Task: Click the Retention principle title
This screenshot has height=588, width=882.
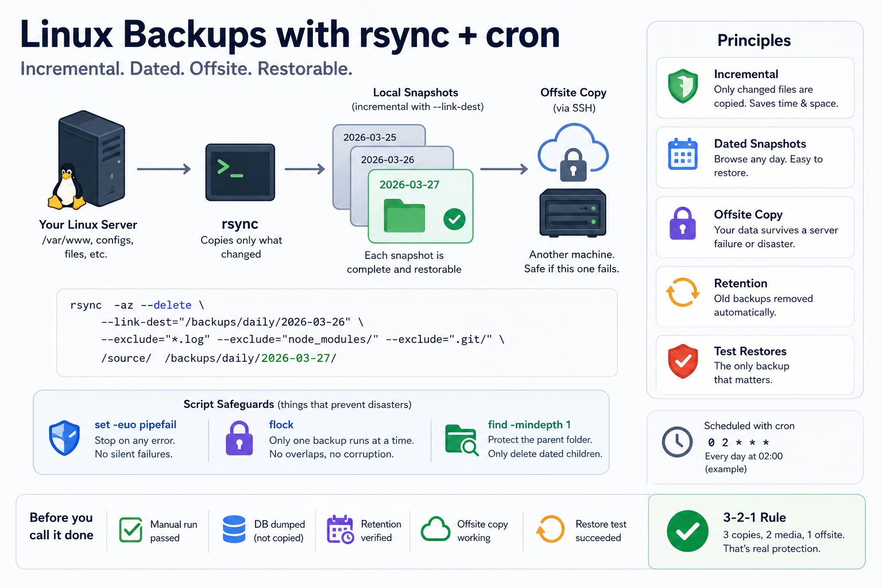Action: tap(740, 283)
